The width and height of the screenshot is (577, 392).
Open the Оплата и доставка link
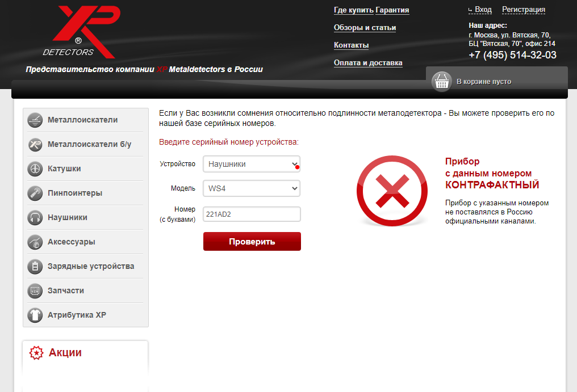[x=368, y=63]
